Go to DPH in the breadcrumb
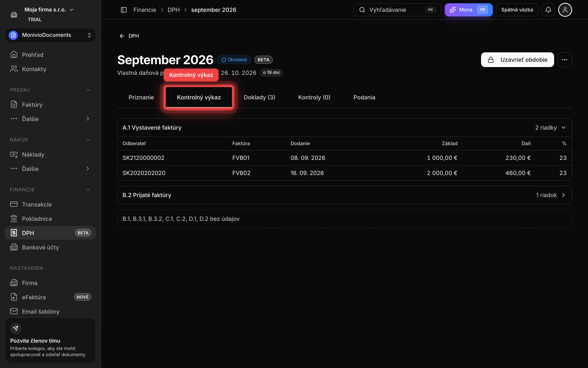Screen dimensions: 588x368 [x=174, y=10]
